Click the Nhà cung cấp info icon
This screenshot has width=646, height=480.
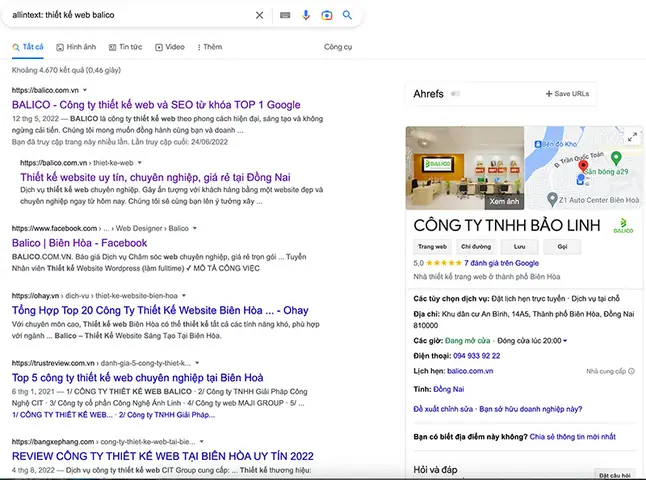[x=631, y=371]
